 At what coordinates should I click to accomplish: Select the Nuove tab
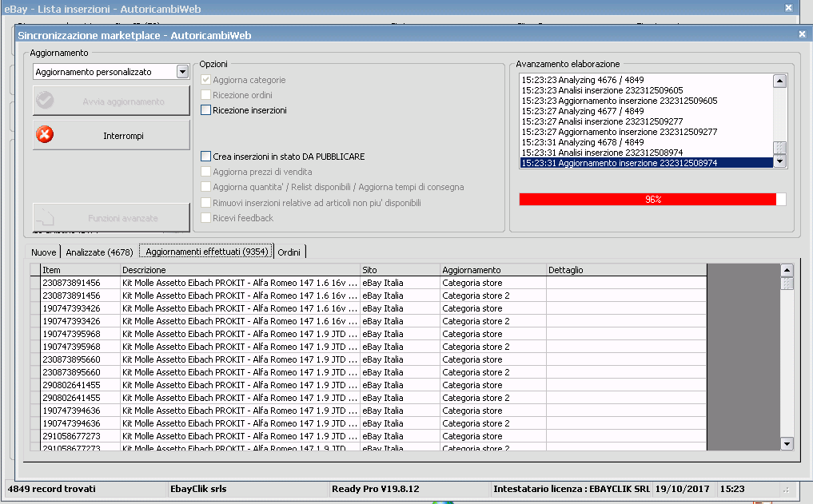pyautogui.click(x=44, y=252)
